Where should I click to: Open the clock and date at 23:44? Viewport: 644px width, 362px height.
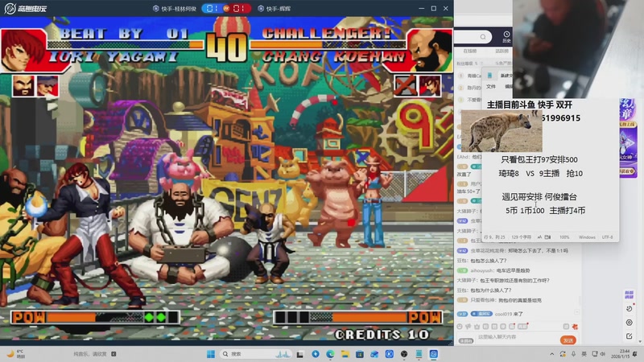coord(620,354)
